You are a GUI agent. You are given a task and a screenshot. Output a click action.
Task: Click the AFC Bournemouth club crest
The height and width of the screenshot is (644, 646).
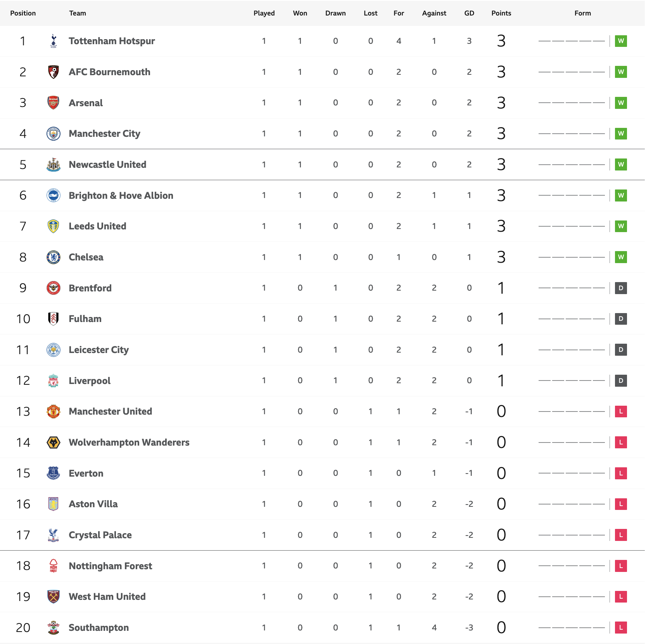[54, 72]
